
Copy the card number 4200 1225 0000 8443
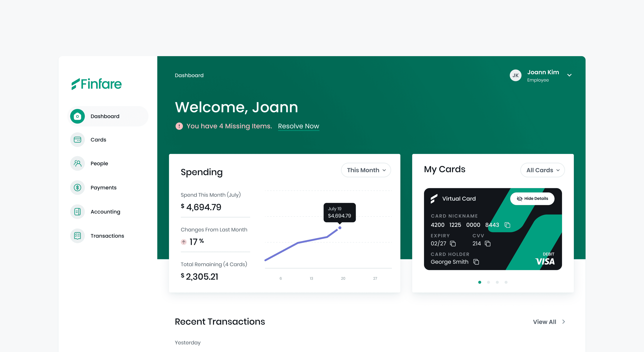point(507,225)
